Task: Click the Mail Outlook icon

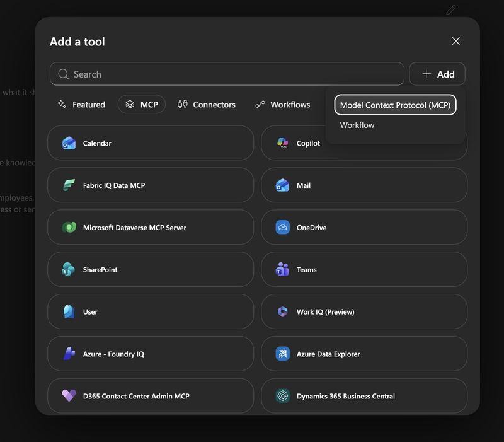Action: [282, 185]
